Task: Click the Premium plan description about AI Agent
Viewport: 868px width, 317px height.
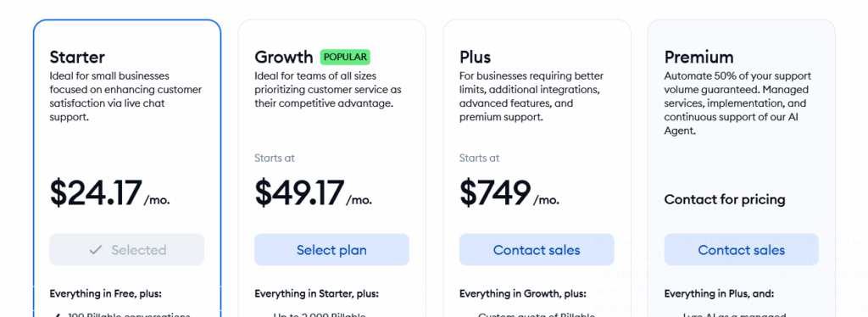Action: (737, 103)
